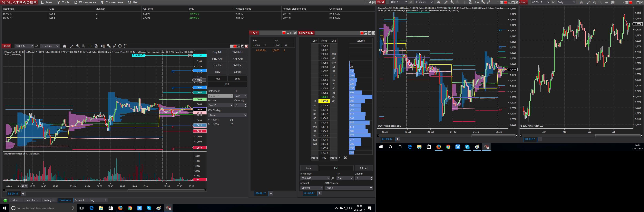The width and height of the screenshot is (644, 212).
Task: Open the strategies icon in 15 Minute chart
Action: pyautogui.click(x=114, y=46)
